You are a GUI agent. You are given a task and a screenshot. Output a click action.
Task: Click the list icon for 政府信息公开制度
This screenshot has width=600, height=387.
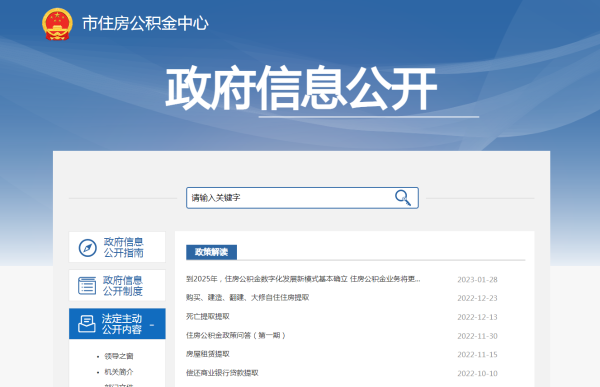click(x=87, y=286)
